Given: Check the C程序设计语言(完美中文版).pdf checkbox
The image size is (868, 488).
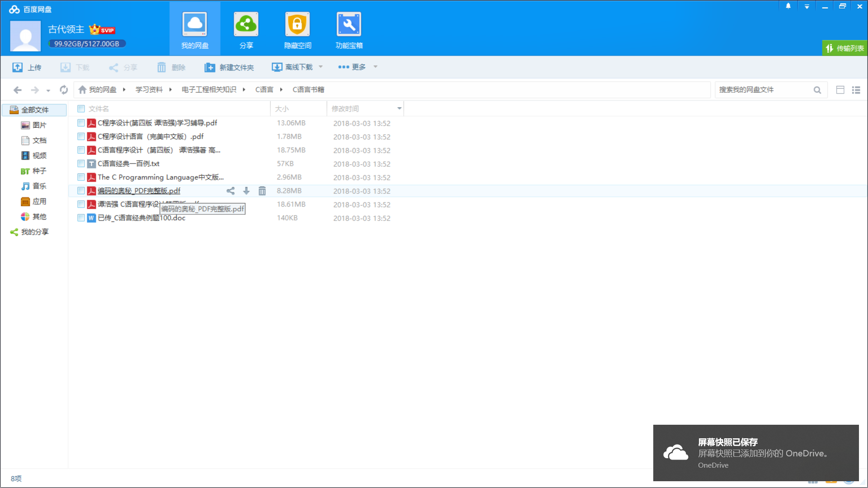Looking at the screenshot, I should [x=81, y=136].
